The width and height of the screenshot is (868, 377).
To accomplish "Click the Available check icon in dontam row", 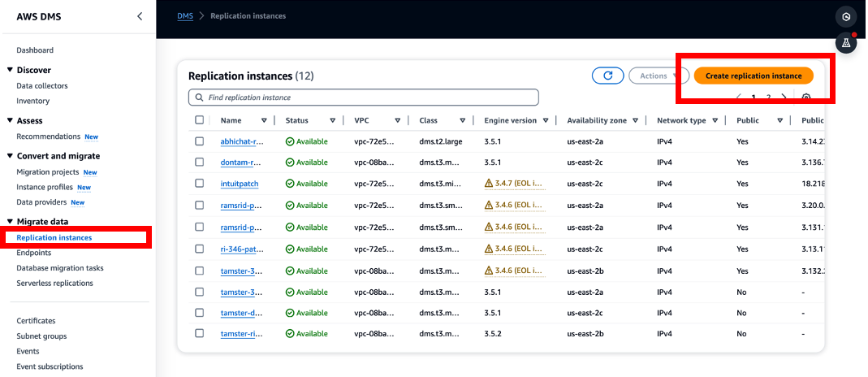I will [x=290, y=162].
